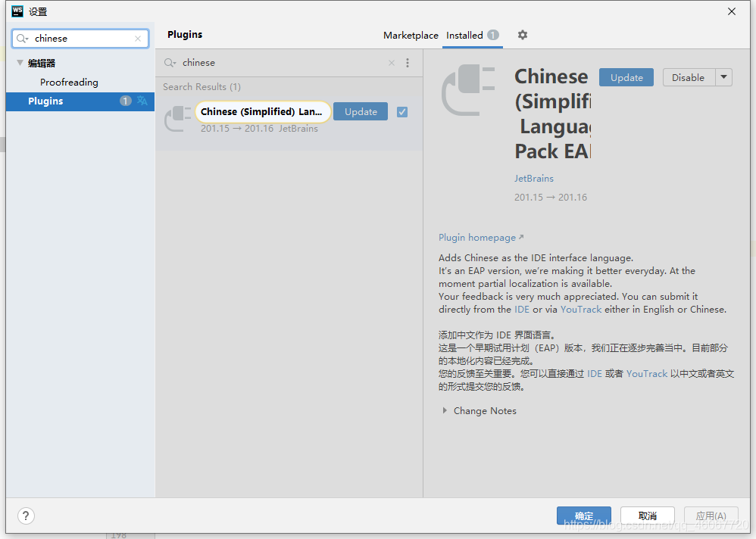Image resolution: width=756 pixels, height=539 pixels.
Task: Click Update in the plugin details
Action: [x=626, y=77]
